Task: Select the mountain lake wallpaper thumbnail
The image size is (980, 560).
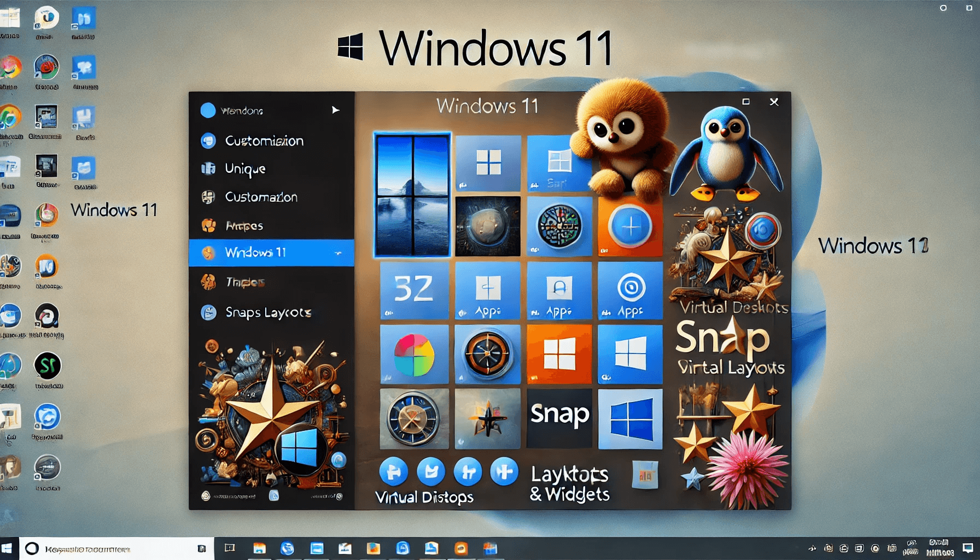Action: coord(412,195)
